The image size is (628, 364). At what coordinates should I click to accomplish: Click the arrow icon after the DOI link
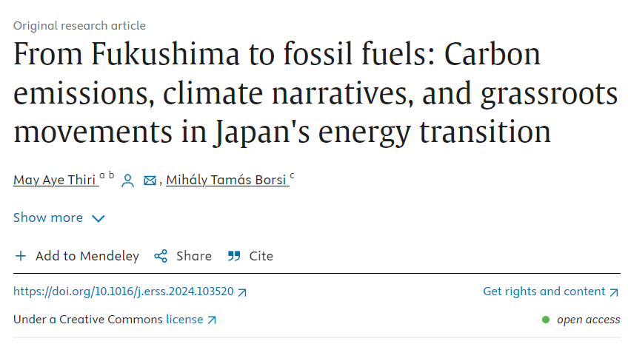pyautogui.click(x=242, y=292)
